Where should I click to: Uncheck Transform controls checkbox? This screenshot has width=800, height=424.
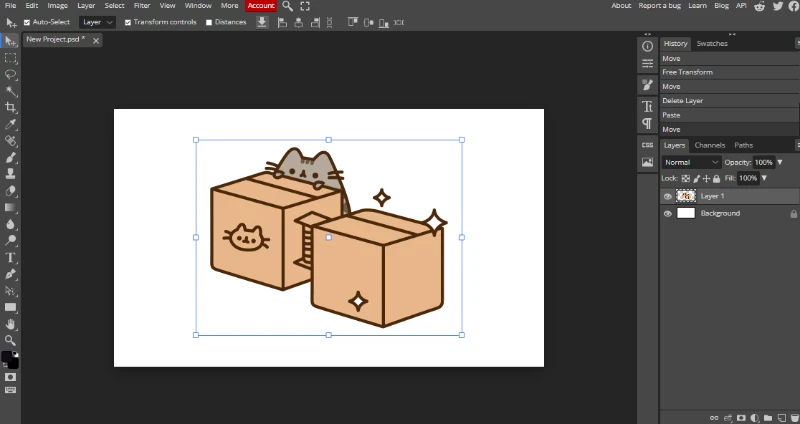click(128, 22)
